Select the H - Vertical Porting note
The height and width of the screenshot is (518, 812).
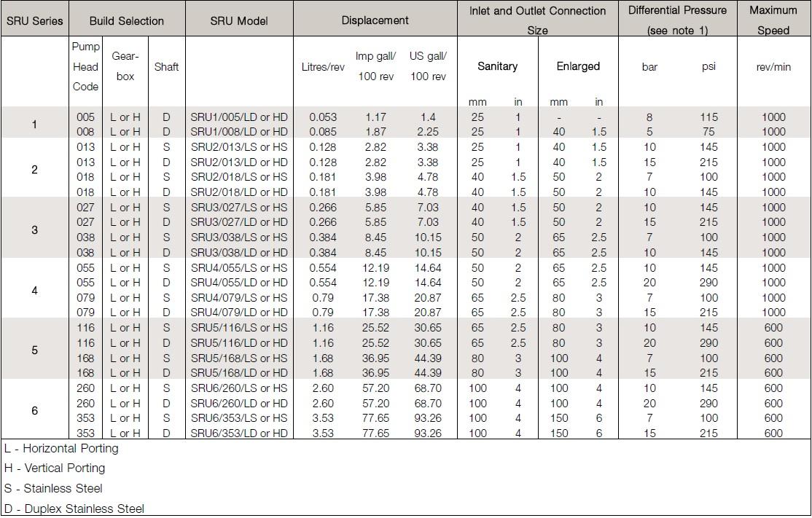55,468
